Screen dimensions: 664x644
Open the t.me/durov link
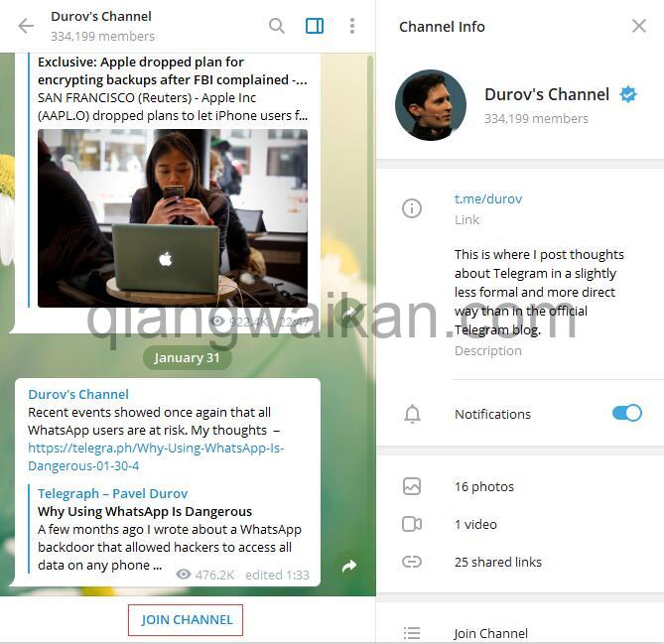[488, 198]
